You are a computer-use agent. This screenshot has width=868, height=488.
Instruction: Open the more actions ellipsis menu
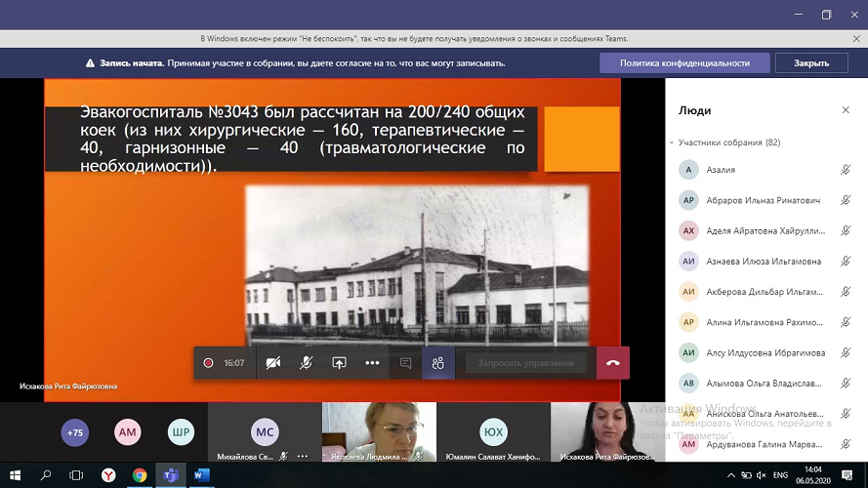click(x=372, y=363)
